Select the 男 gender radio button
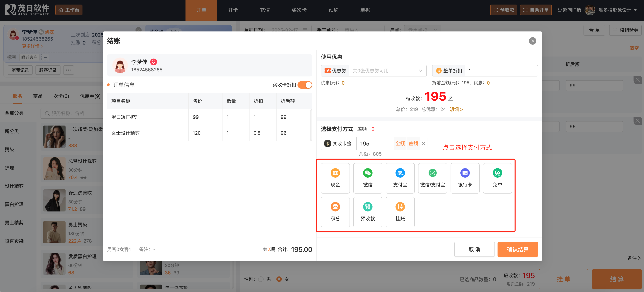The height and width of the screenshot is (292, 644). (261, 279)
